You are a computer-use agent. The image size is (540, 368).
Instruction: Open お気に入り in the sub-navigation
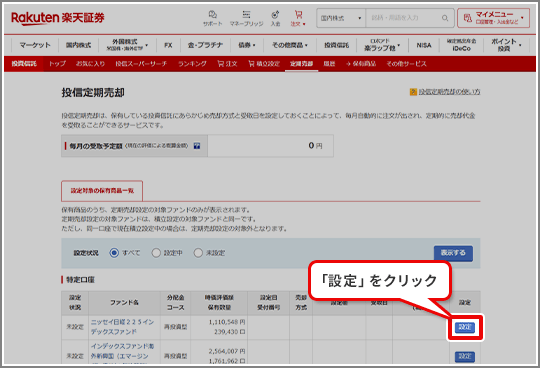tap(90, 64)
